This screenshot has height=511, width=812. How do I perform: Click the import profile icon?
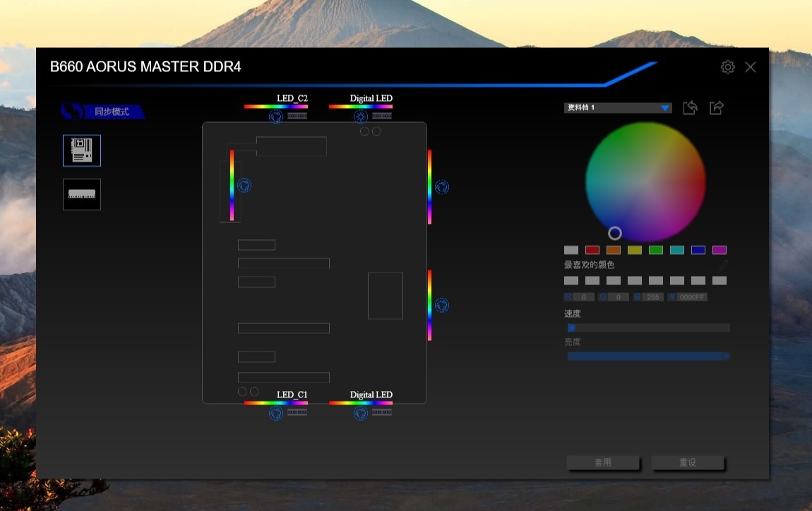pos(690,108)
